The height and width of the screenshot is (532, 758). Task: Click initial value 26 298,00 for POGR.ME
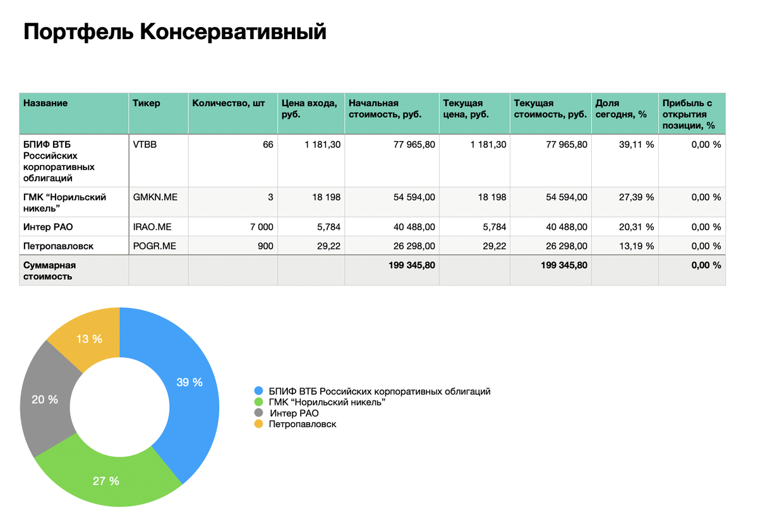point(392,246)
